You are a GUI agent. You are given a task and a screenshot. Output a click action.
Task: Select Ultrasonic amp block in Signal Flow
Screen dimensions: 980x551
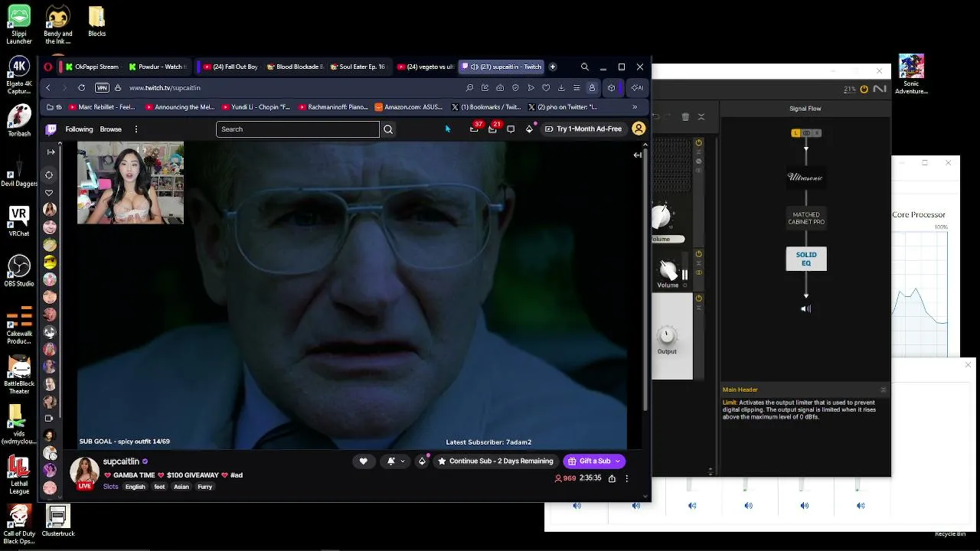(805, 178)
